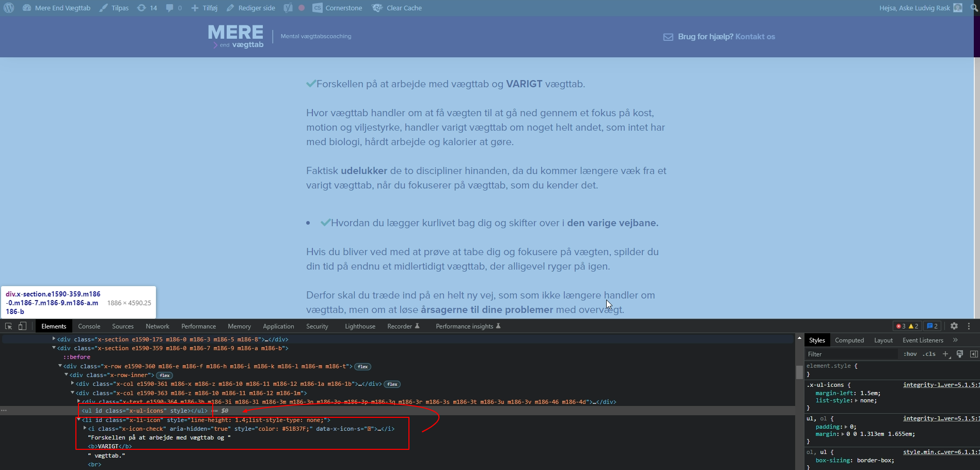The image size is (980, 470).
Task: Open DevTools settings gear
Action: pos(954,326)
